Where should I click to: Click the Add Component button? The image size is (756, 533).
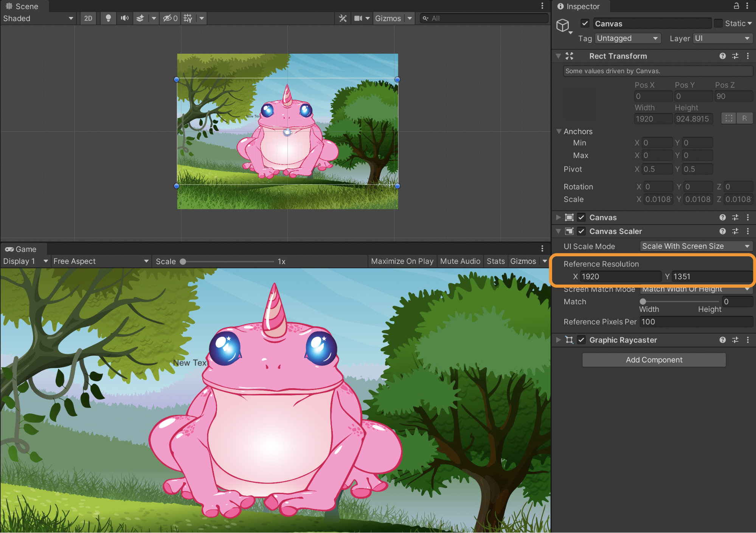(x=654, y=360)
